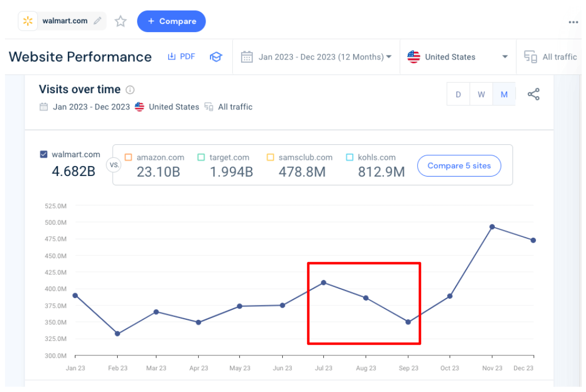Open the All traffic device filter
This screenshot has height=392, width=586.
pyautogui.click(x=550, y=57)
